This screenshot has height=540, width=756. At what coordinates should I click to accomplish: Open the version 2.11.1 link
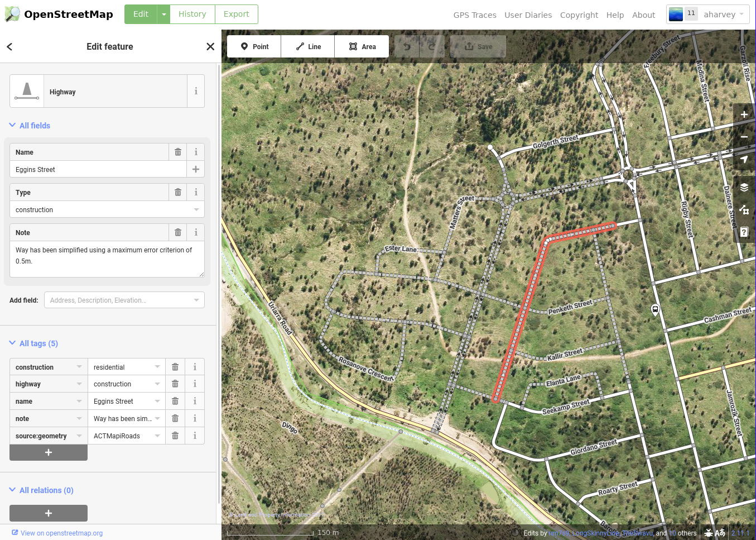[x=740, y=533]
